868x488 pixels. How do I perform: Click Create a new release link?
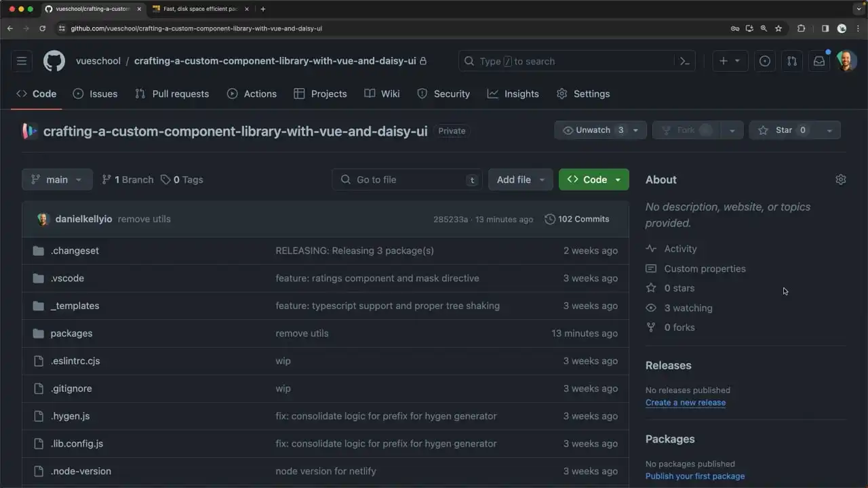[686, 403]
